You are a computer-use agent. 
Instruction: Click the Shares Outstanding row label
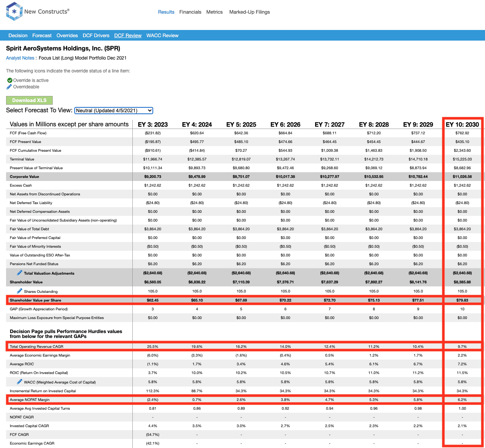click(x=41, y=292)
